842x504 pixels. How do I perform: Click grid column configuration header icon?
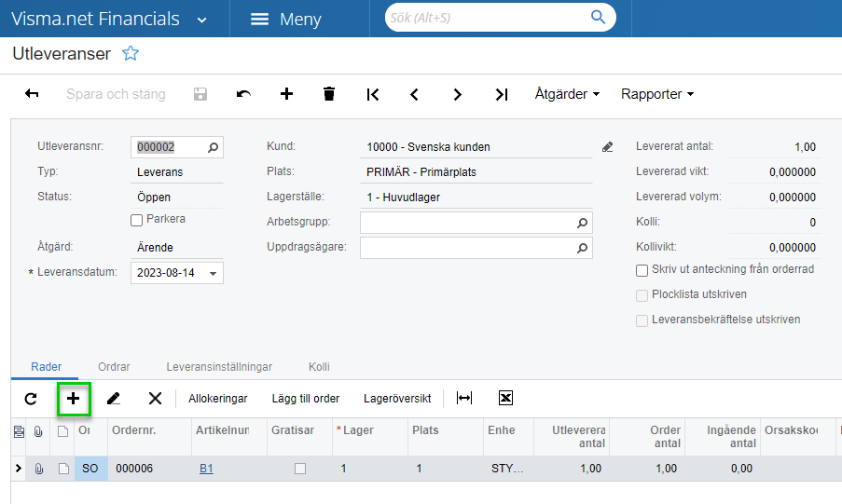[19, 431]
